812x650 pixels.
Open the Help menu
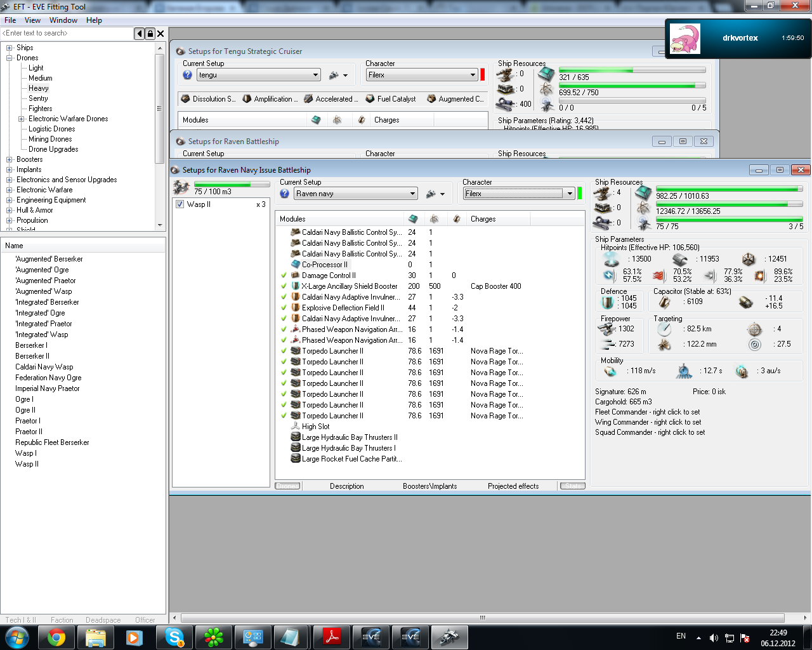coord(94,20)
